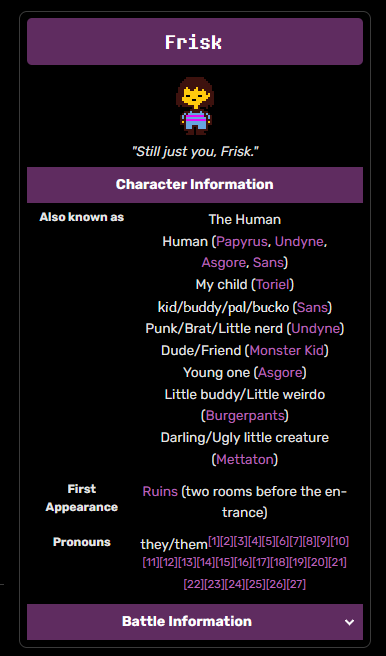Screen dimensions: 386x656
Task: Open the Monster Kid character link
Action: 287,350
